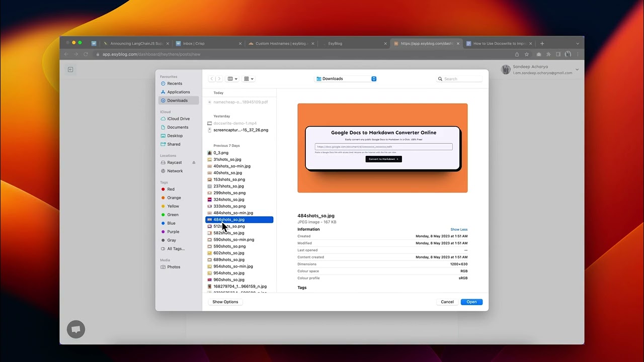
Task: Collapse the esyblog dashboard sidebar icon
Action: (70, 69)
